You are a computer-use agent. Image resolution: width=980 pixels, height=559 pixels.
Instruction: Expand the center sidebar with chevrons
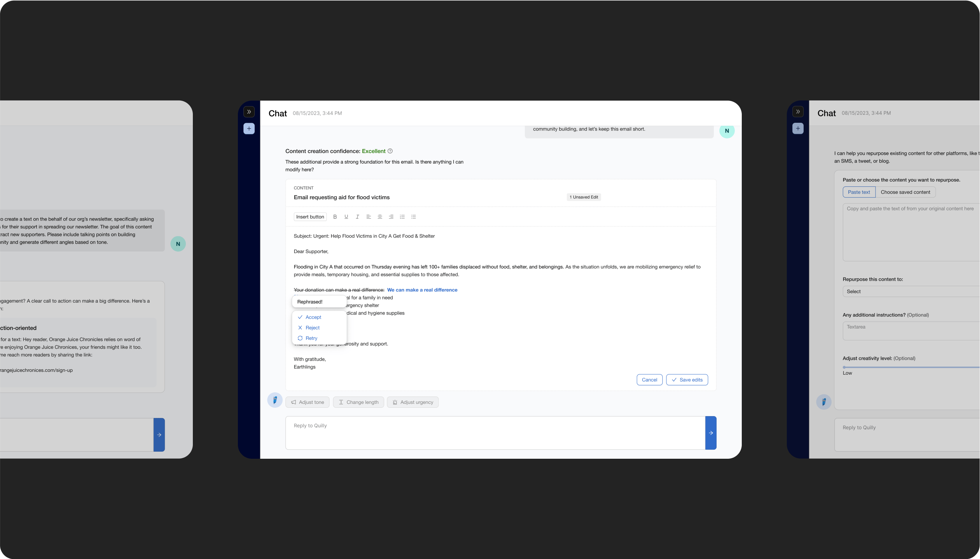[249, 112]
